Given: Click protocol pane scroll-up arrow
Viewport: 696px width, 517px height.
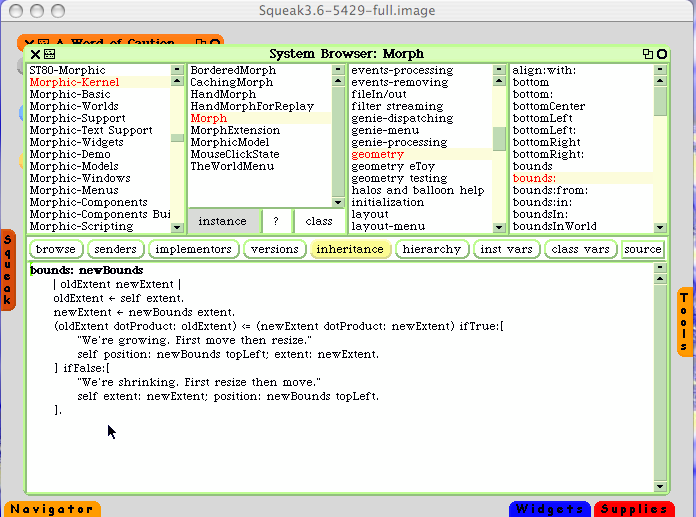Looking at the screenshot, I should tap(499, 81).
